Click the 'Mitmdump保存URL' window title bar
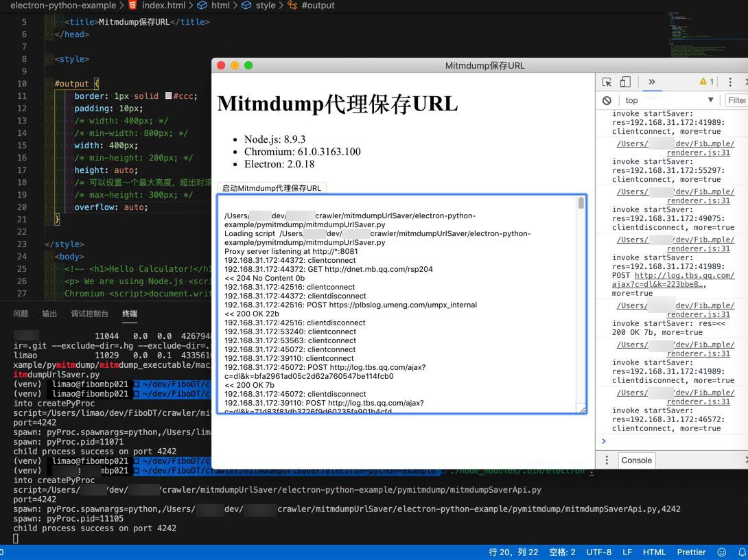The height and width of the screenshot is (560, 748). click(480, 65)
